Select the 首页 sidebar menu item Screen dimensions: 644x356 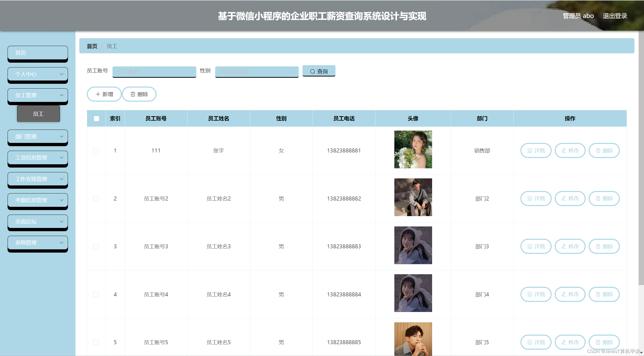38,53
